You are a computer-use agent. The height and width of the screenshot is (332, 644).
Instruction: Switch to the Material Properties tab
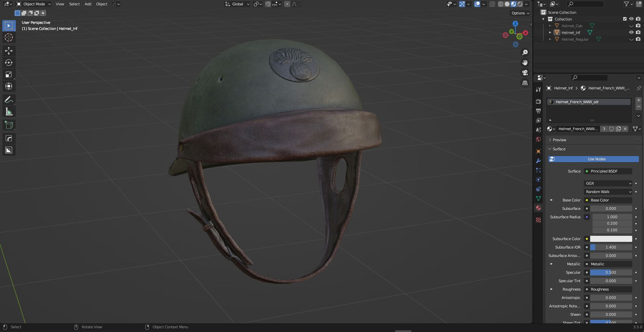click(538, 208)
